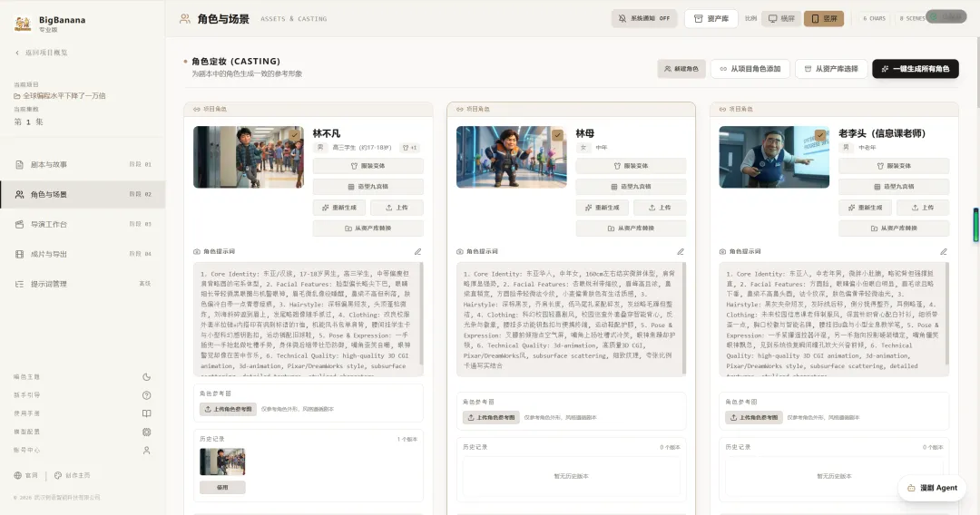Open the 资产库 asset library

click(711, 19)
